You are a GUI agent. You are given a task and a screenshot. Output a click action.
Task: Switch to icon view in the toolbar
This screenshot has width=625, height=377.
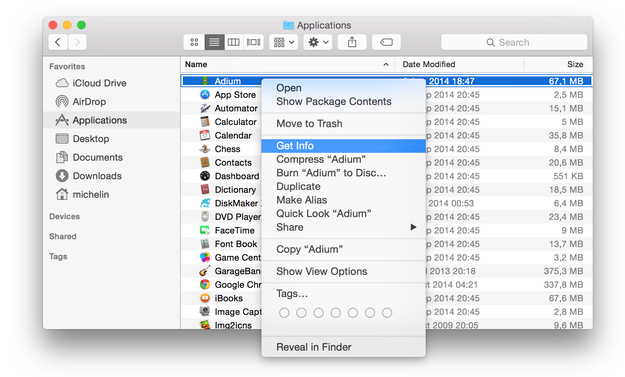pos(194,42)
